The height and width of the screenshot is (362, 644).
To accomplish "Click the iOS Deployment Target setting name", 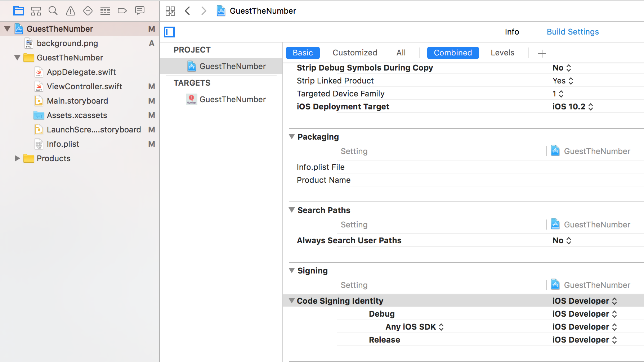I will point(343,107).
